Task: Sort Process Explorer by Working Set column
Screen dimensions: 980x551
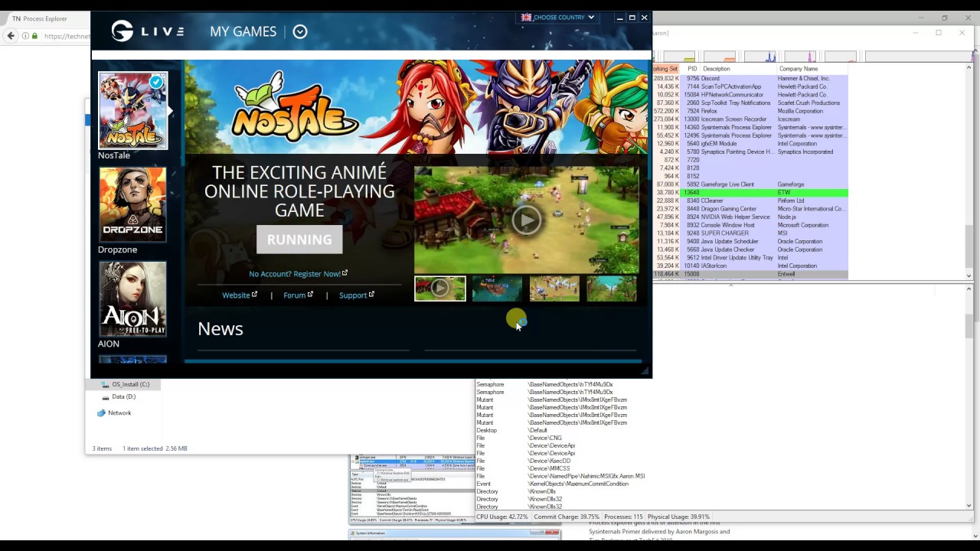Action: (665, 69)
